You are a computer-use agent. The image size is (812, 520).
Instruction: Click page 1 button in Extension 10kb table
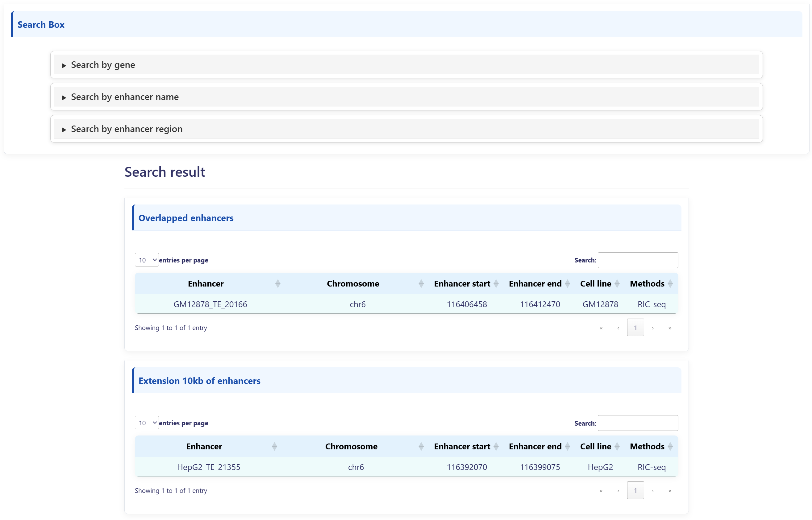coord(635,490)
